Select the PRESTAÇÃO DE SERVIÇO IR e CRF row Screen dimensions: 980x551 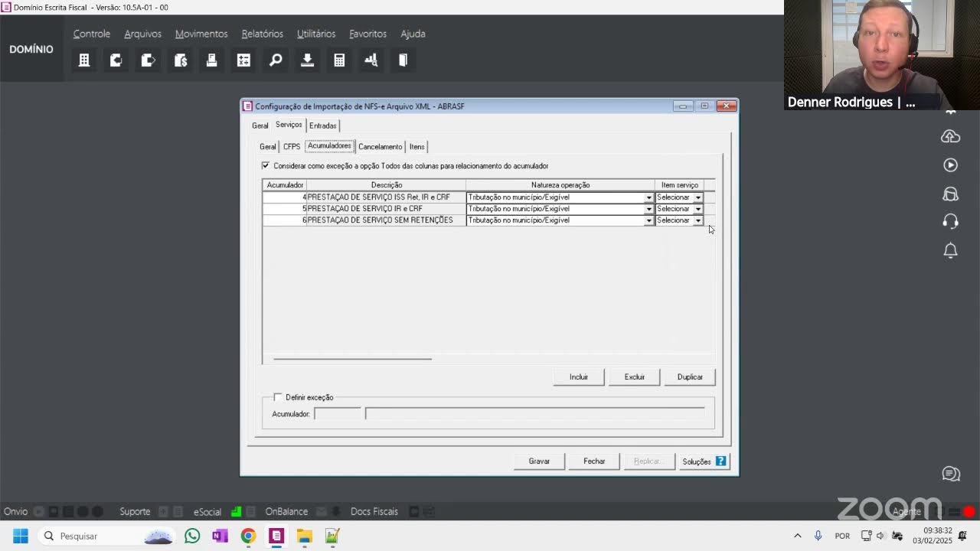pyautogui.click(x=482, y=209)
